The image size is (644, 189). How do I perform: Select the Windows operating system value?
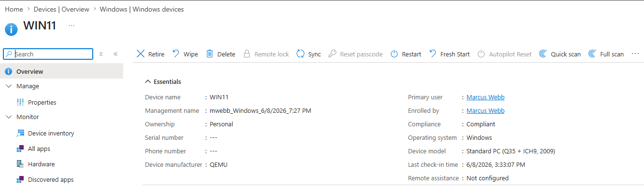[479, 137]
